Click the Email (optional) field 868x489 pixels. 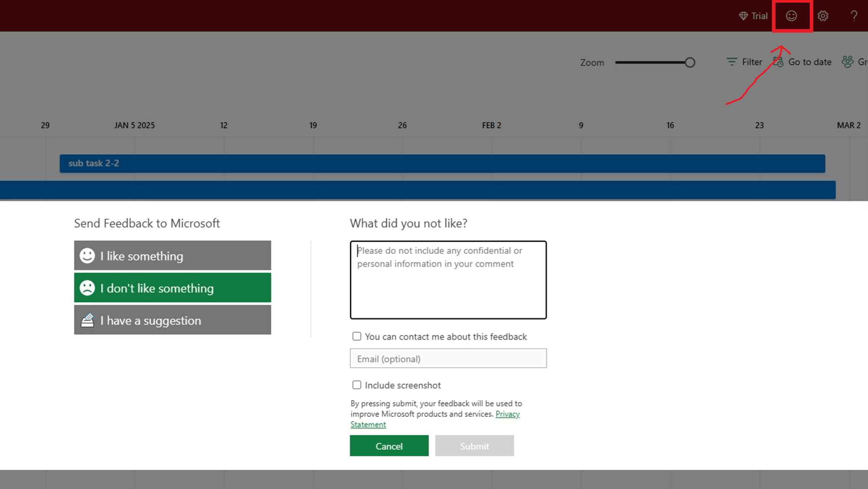coord(448,359)
